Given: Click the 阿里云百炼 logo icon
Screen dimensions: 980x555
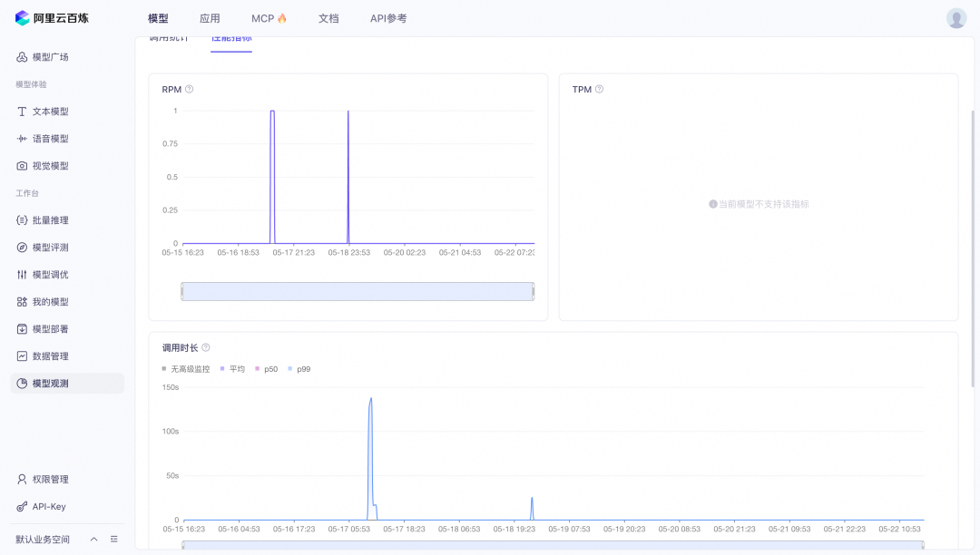Looking at the screenshot, I should [x=23, y=18].
